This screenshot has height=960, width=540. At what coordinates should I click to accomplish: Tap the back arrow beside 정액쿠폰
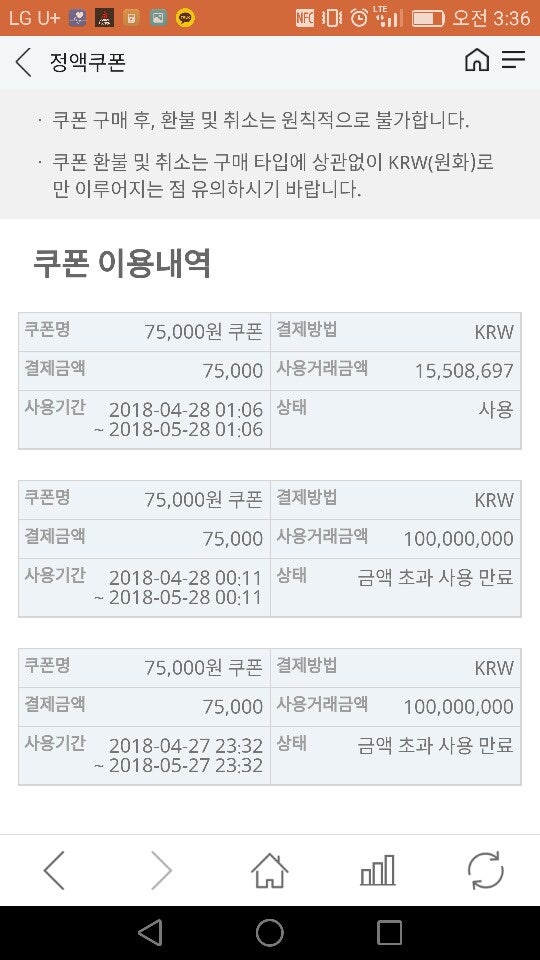(x=23, y=62)
